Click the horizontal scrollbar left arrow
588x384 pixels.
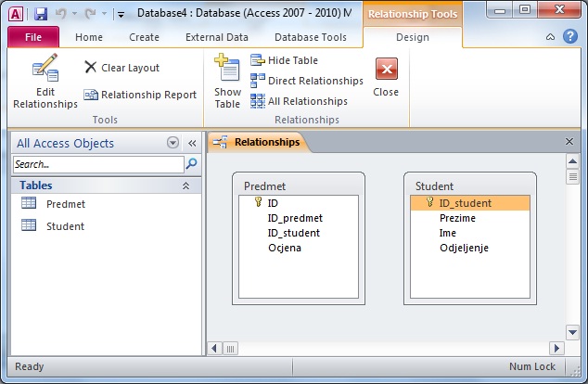pos(214,349)
